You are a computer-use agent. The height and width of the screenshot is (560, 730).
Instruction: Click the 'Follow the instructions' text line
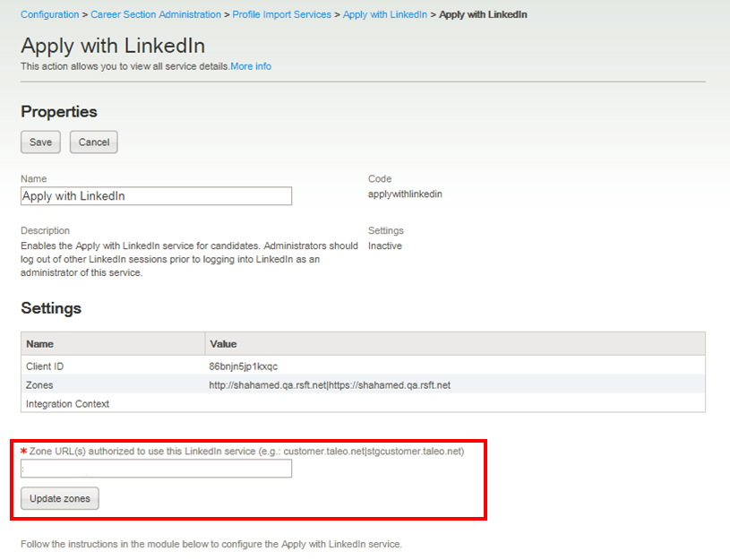210,544
